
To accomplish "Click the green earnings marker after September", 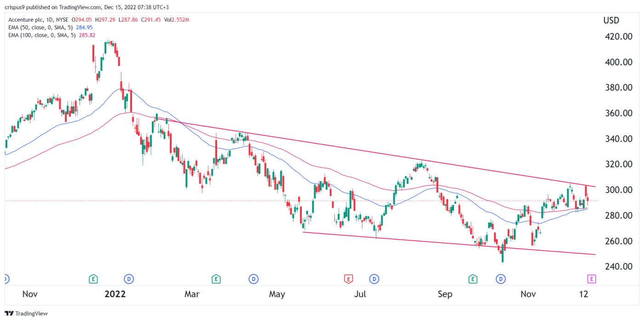I will click(472, 278).
